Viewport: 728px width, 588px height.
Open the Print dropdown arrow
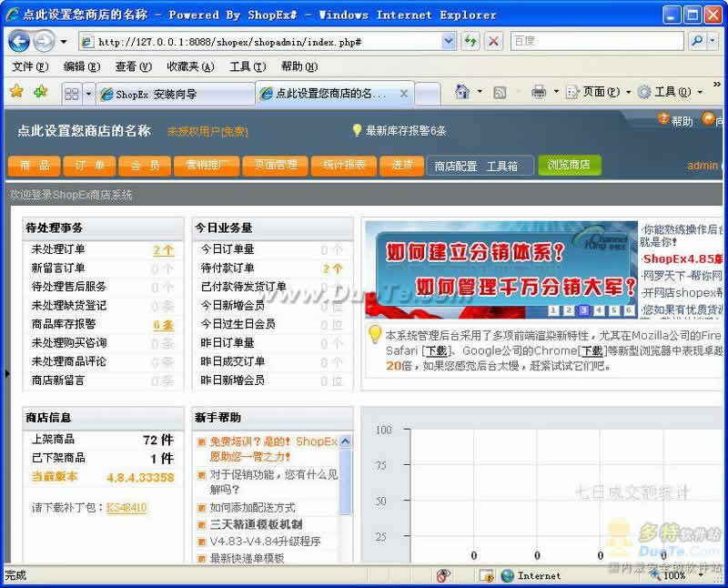point(556,92)
